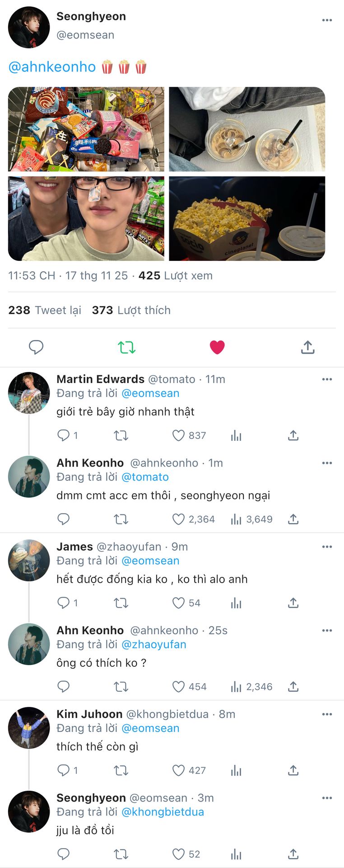Open the reply box on Seonghyeon's main tweet
Screen dimensions: 344x868
(x=36, y=347)
